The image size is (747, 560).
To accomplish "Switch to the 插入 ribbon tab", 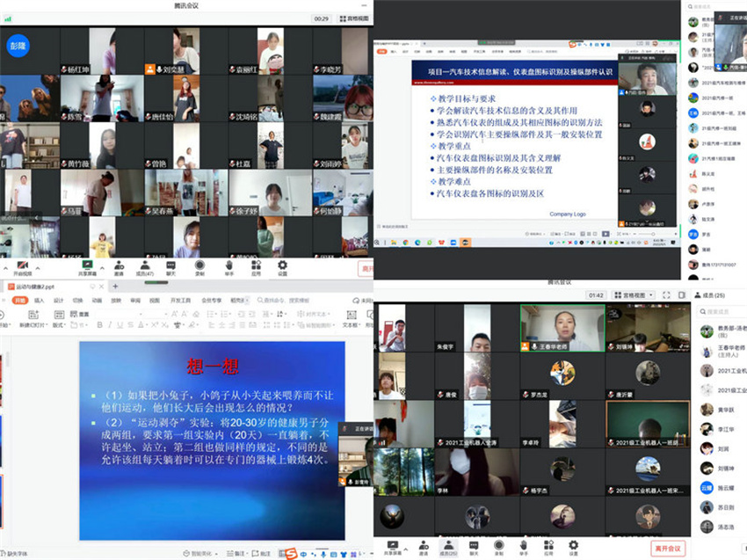I will click(x=39, y=301).
